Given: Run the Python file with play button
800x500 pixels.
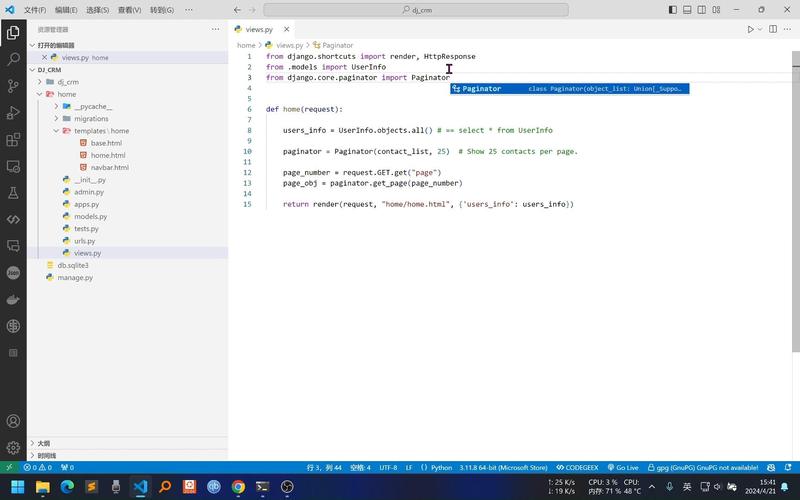Looking at the screenshot, I should (750, 30).
